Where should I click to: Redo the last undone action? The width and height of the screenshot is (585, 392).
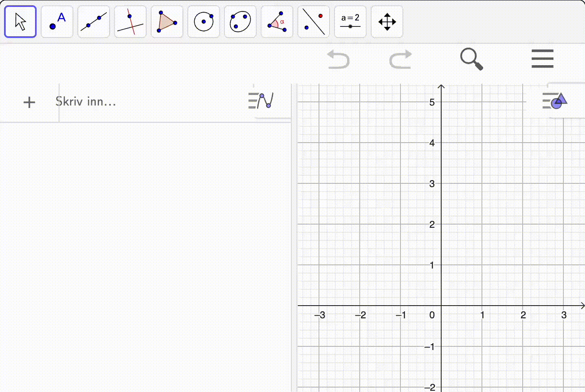point(401,59)
